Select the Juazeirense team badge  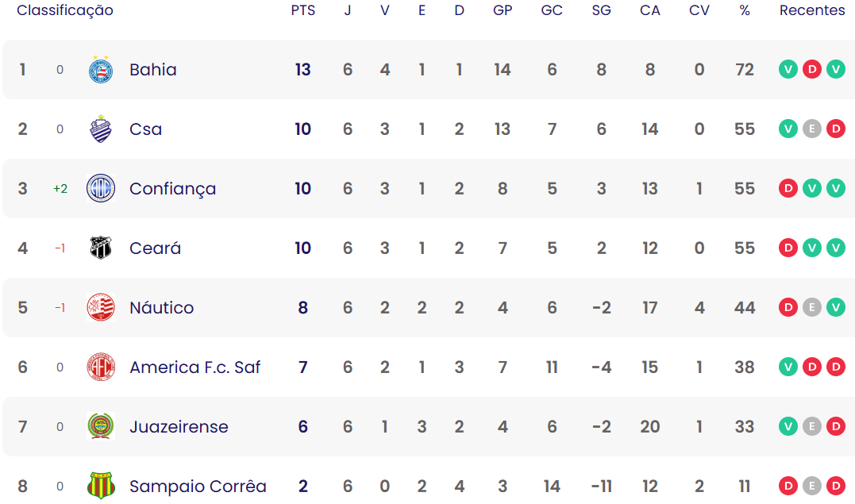coord(101,427)
